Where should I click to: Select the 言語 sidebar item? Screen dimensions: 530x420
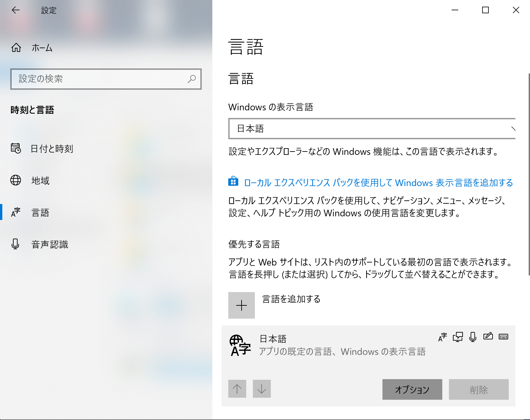coord(106,212)
